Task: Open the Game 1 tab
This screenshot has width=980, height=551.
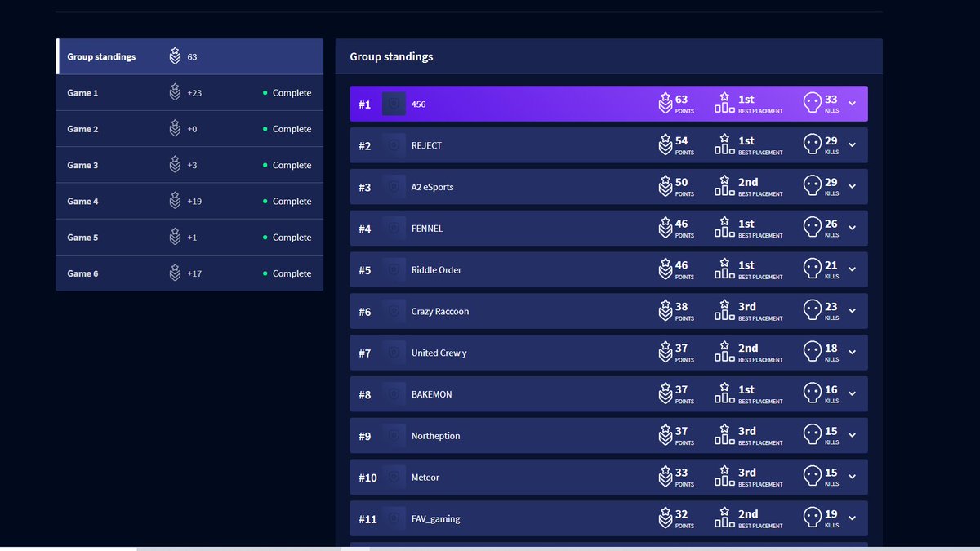Action: pyautogui.click(x=189, y=93)
